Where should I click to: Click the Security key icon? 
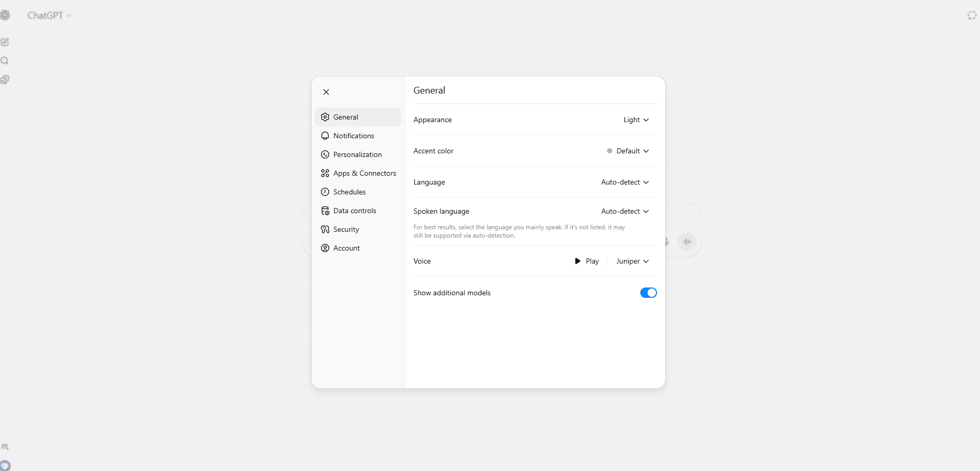click(x=325, y=229)
